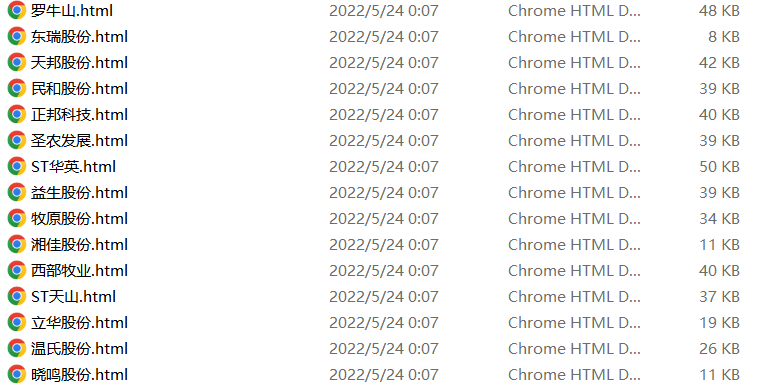The width and height of the screenshot is (765, 387).
Task: Select icon next to 益生股份.html
Action: click(x=17, y=192)
